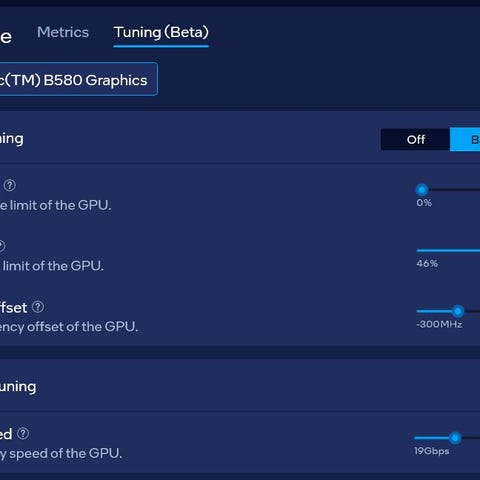Click the -300MHz frequency offset slider handle
480x480 pixels.
pyautogui.click(x=458, y=311)
